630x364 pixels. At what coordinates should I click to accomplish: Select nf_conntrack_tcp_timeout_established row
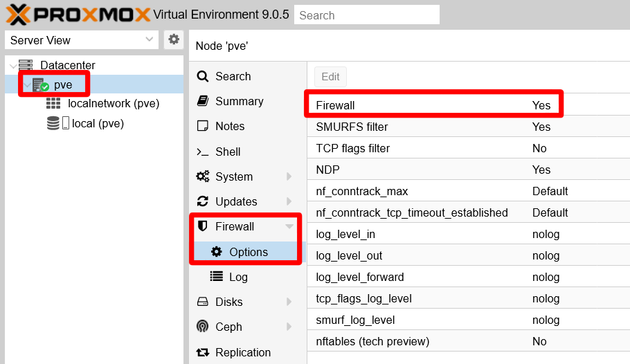point(469,212)
